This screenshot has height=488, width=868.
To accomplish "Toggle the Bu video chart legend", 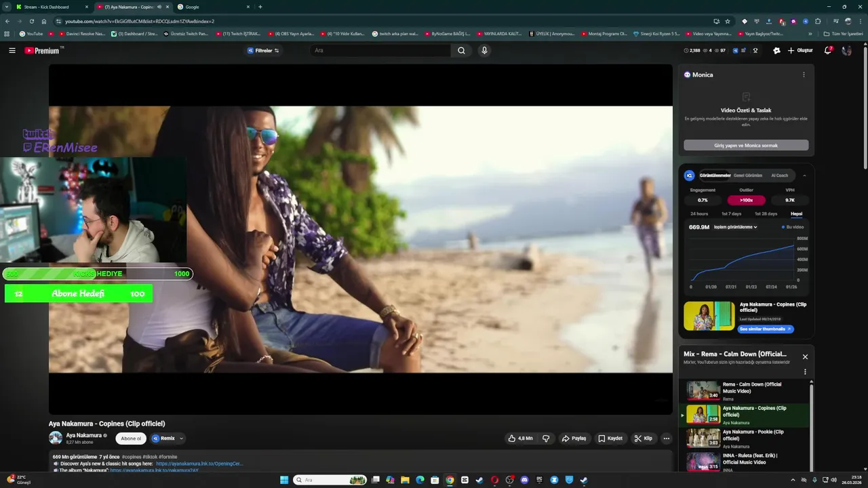I will point(793,227).
